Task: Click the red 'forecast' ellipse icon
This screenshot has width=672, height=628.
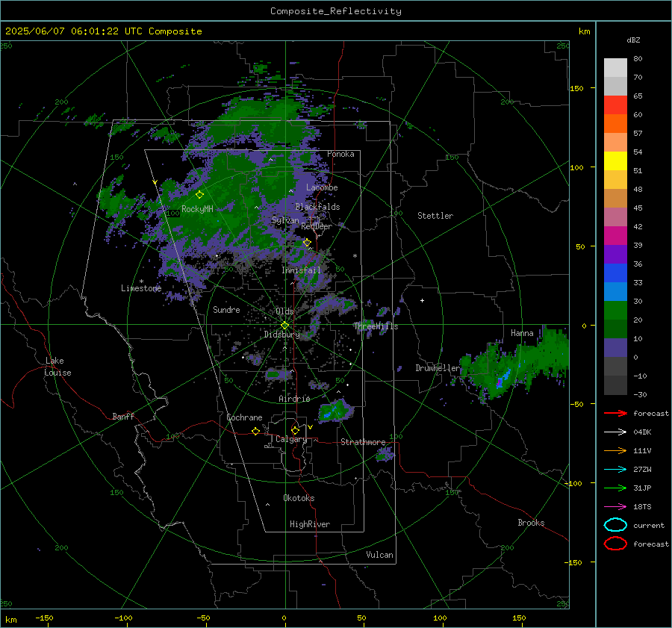Action: (x=615, y=544)
